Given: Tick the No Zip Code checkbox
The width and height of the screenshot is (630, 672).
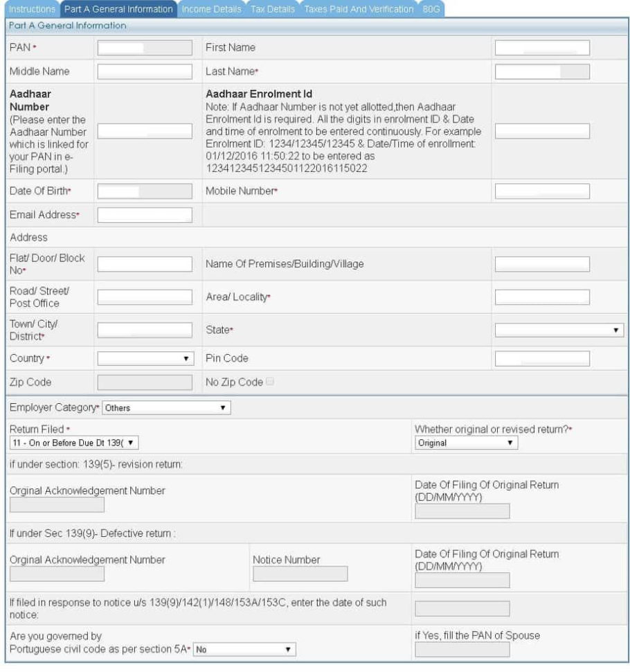Looking at the screenshot, I should [269, 382].
